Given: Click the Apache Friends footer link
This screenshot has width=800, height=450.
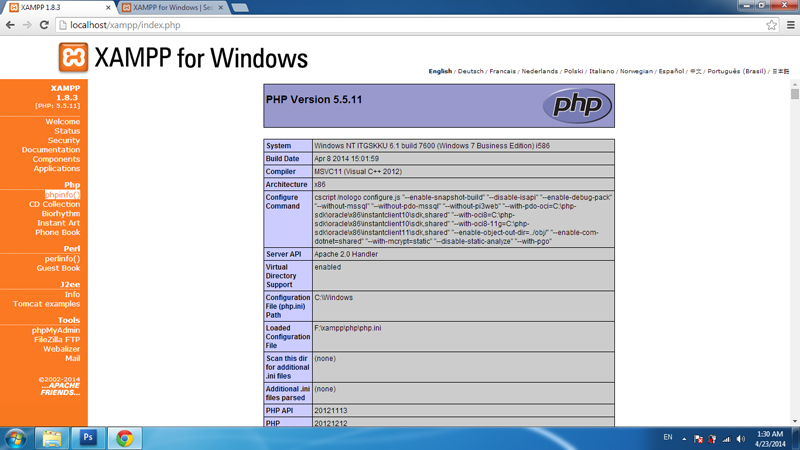Looking at the screenshot, I should (60, 389).
